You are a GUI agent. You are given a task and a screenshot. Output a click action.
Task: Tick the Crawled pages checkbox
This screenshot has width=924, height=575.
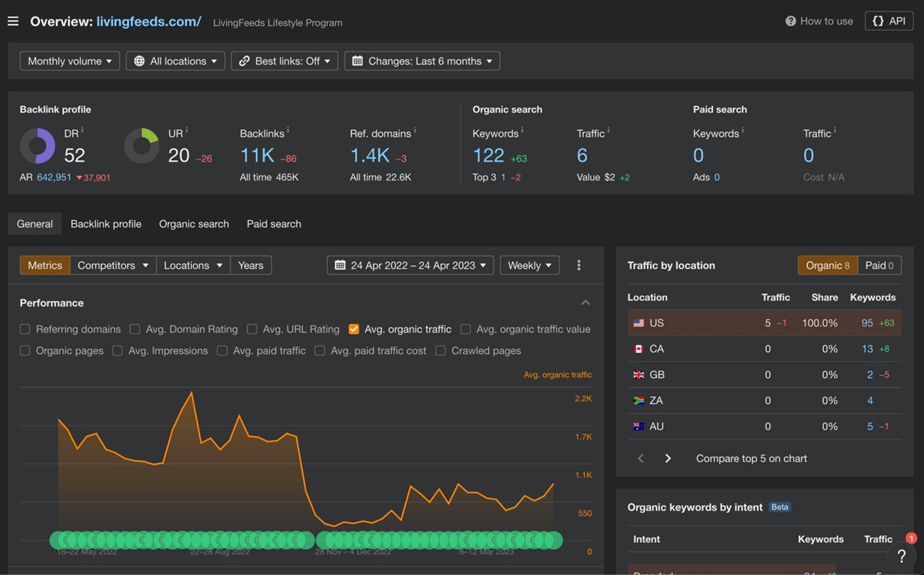[x=440, y=350]
